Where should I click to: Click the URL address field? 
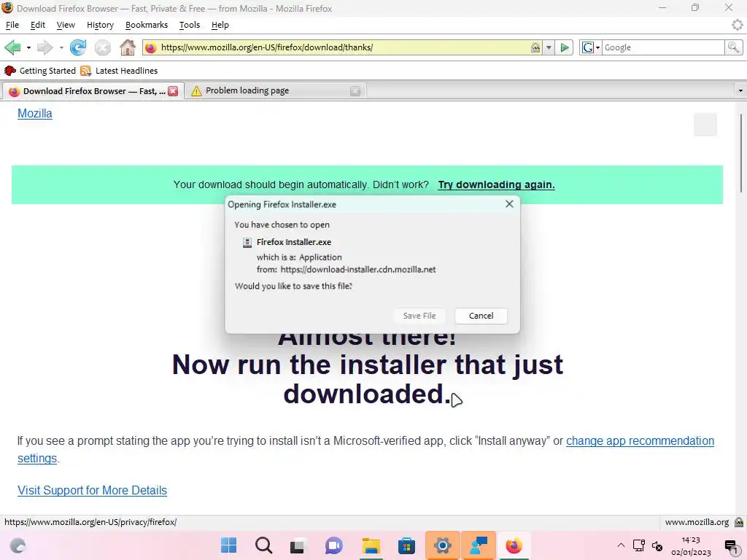pyautogui.click(x=343, y=47)
